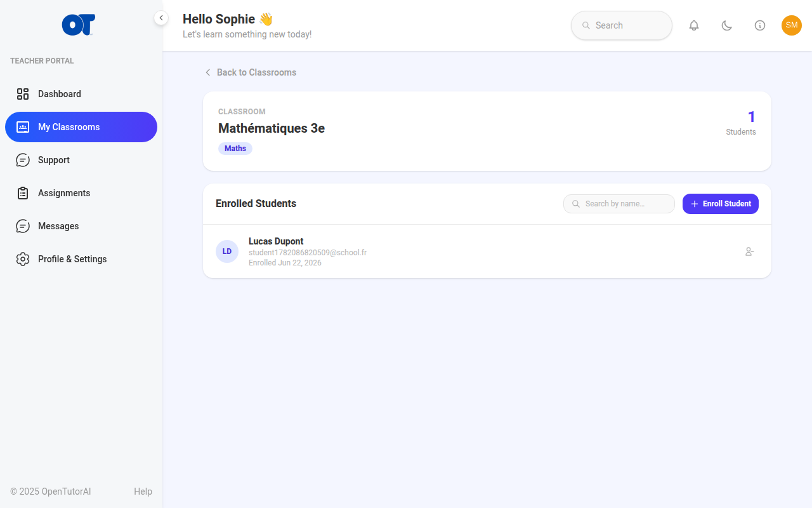Click the student count number 1
The width and height of the screenshot is (812, 508).
(752, 117)
